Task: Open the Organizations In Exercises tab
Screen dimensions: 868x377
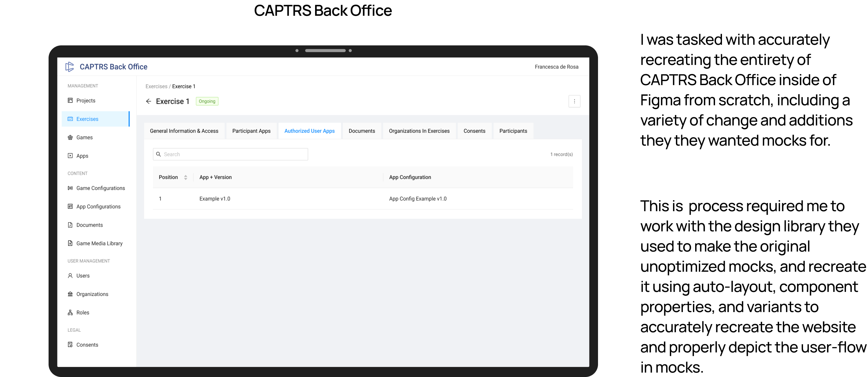Action: point(419,131)
